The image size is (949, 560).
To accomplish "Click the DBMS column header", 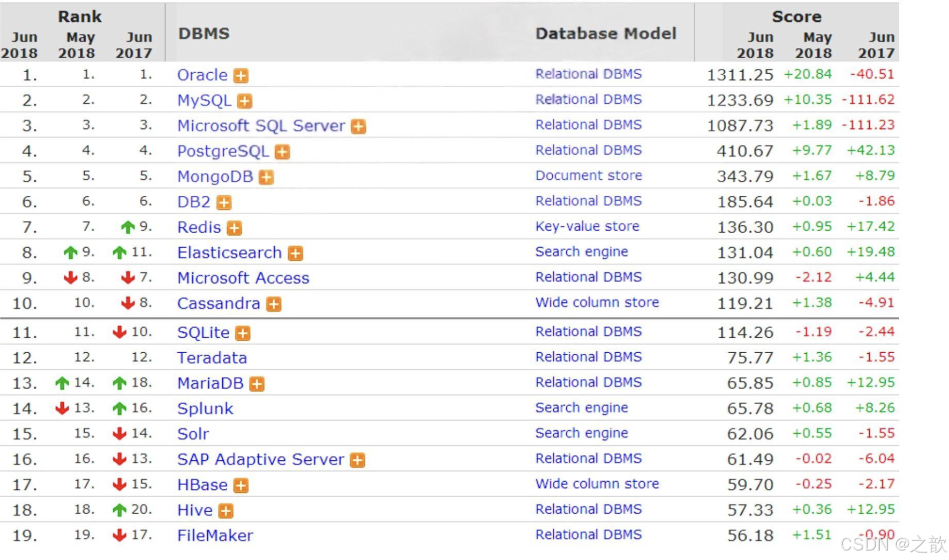I will (204, 33).
